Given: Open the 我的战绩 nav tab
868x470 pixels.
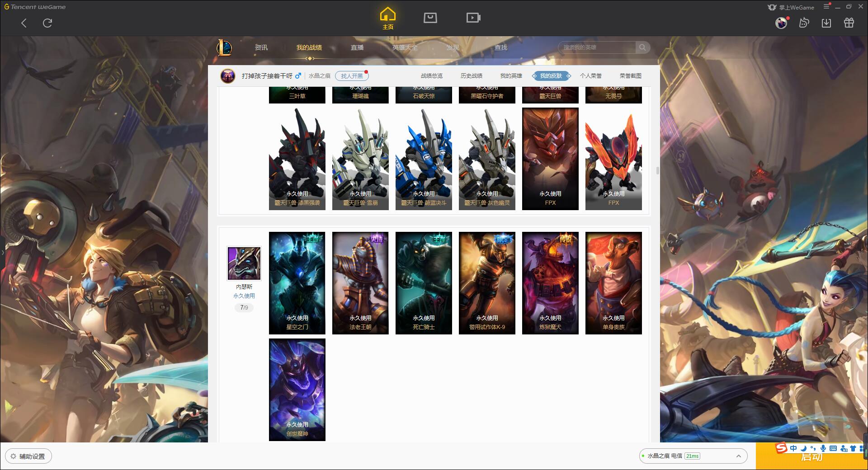Looking at the screenshot, I should coord(309,47).
